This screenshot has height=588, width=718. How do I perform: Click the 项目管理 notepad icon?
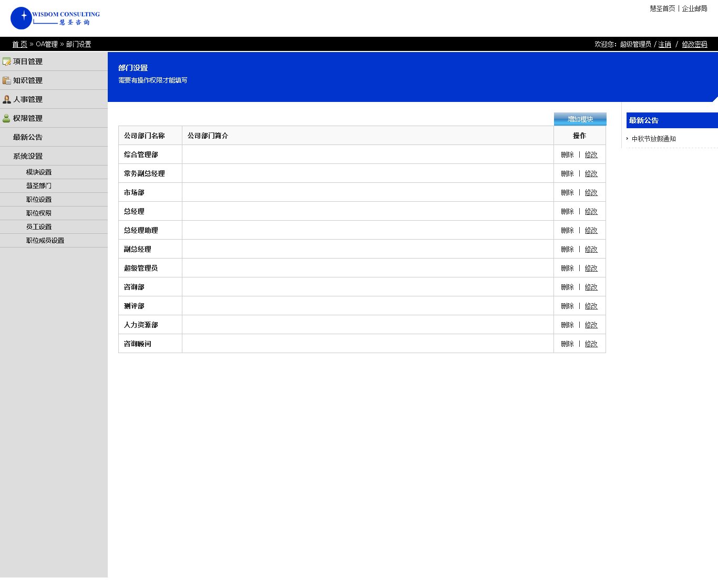7,61
